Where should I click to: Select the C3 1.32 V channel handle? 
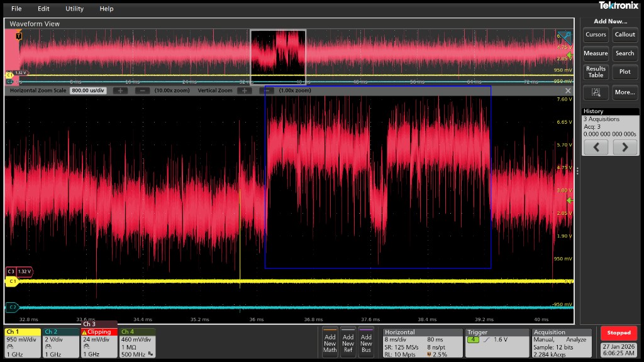click(19, 271)
